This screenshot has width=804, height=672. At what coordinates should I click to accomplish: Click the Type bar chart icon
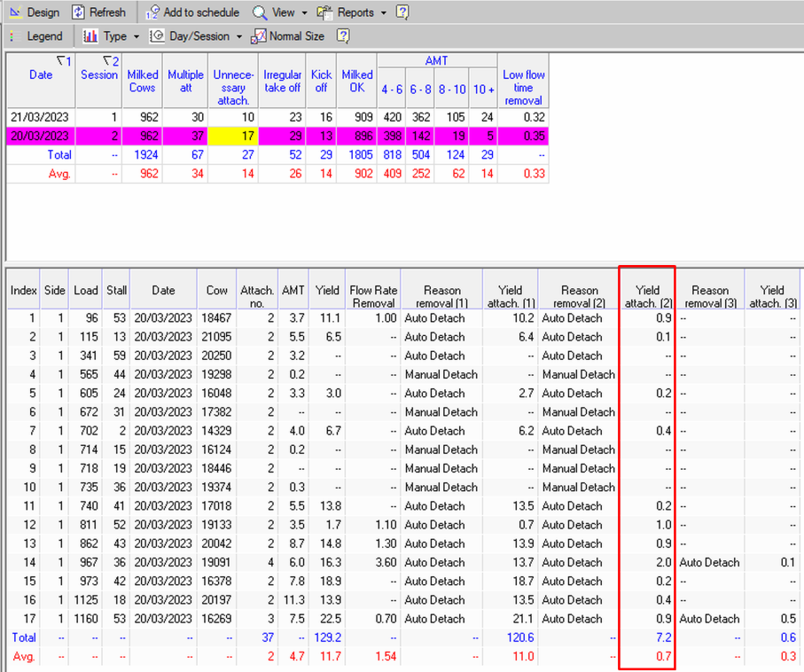pyautogui.click(x=90, y=36)
